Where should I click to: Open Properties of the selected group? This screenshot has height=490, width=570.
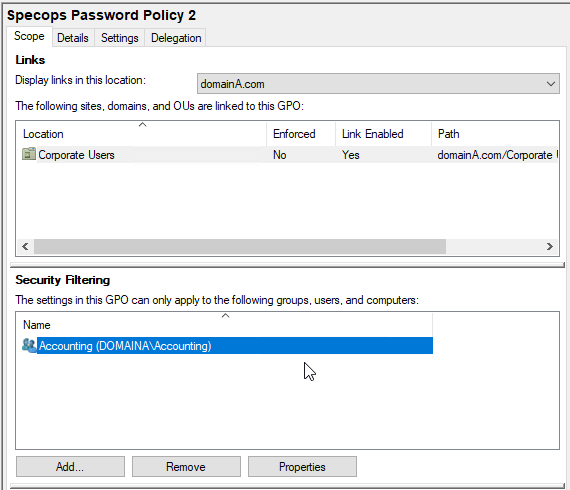302,467
